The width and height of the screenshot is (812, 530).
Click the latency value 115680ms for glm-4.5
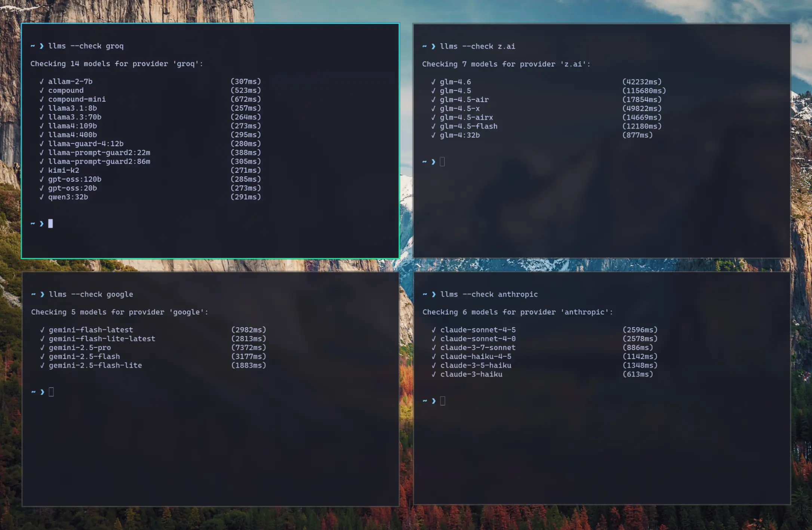click(644, 90)
